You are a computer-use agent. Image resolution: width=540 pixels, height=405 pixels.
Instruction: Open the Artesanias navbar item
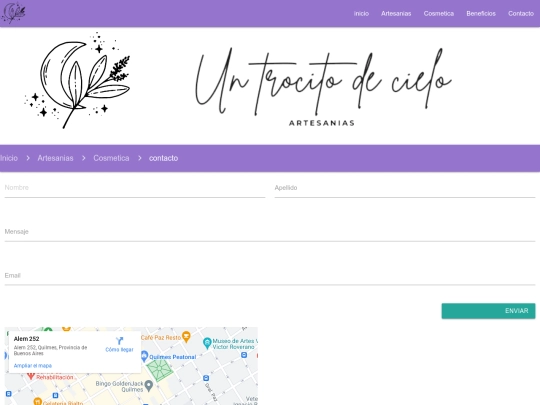click(396, 13)
